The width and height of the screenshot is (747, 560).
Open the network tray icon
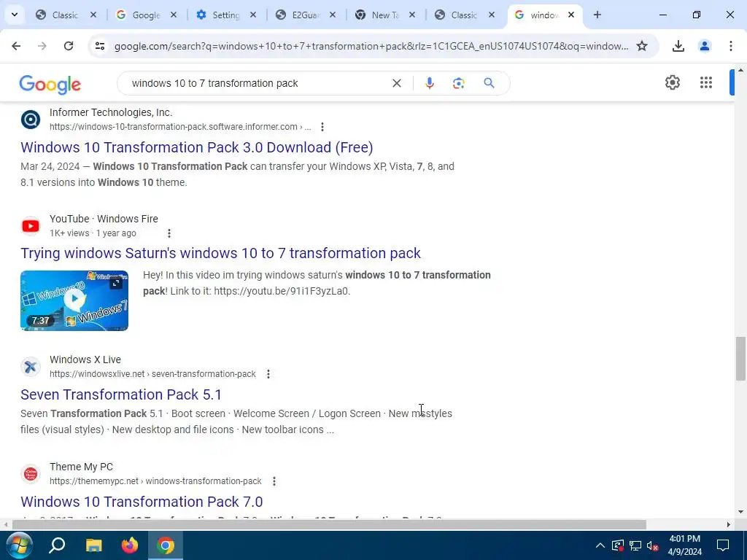[x=635, y=545]
